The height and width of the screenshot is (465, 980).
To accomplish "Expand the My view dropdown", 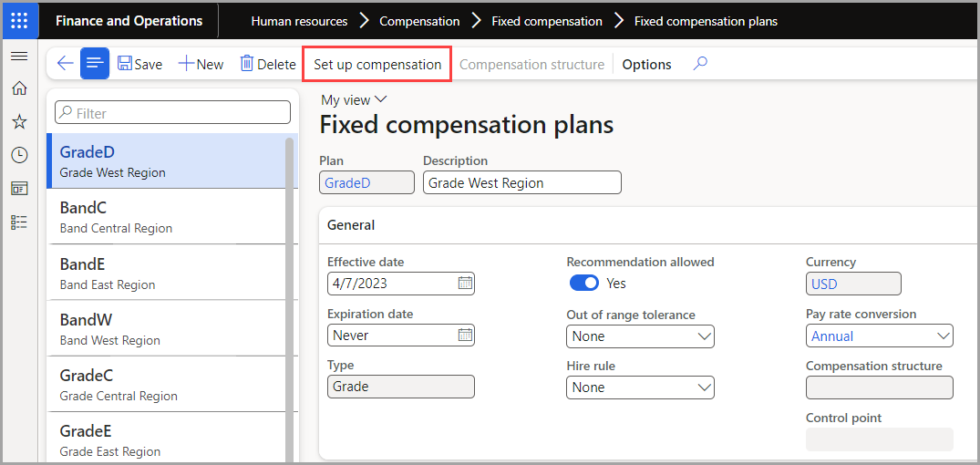I will tap(355, 100).
